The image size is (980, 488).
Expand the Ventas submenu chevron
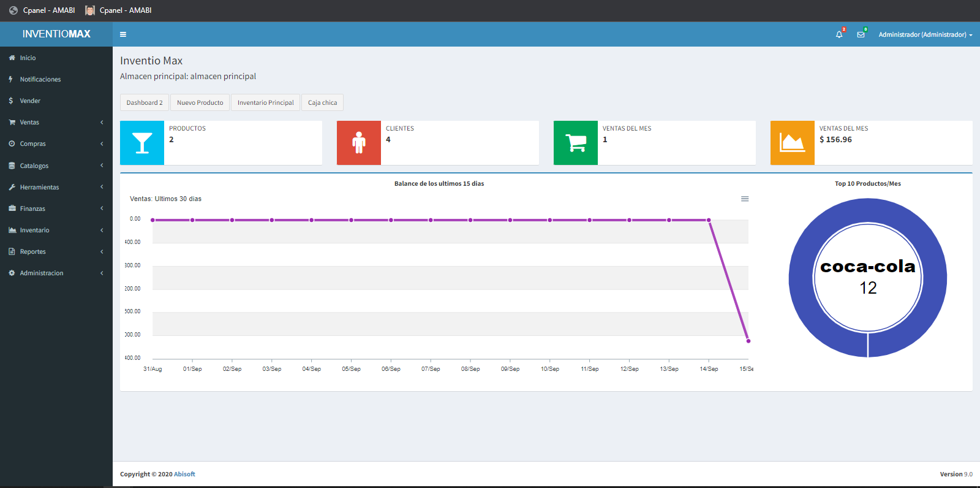[102, 122]
